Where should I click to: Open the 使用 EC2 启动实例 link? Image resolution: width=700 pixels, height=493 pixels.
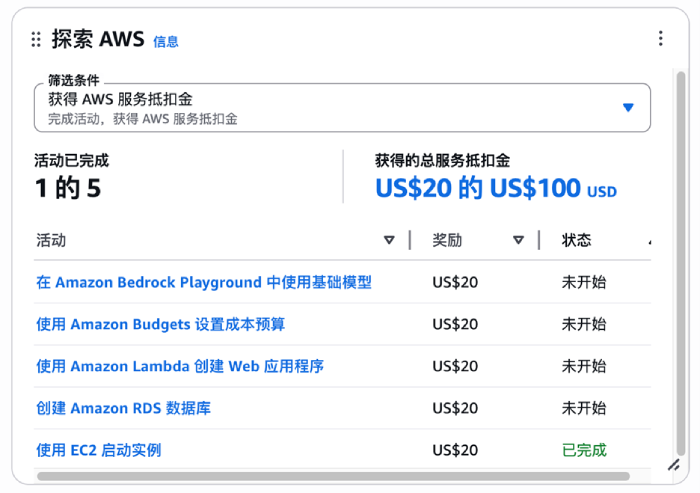coord(98,450)
